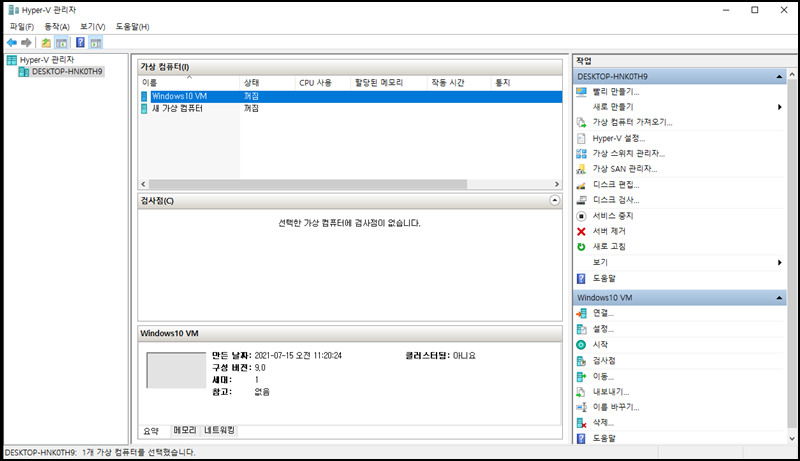Switch to the 요약 tab
The height and width of the screenshot is (461, 800).
(x=151, y=431)
